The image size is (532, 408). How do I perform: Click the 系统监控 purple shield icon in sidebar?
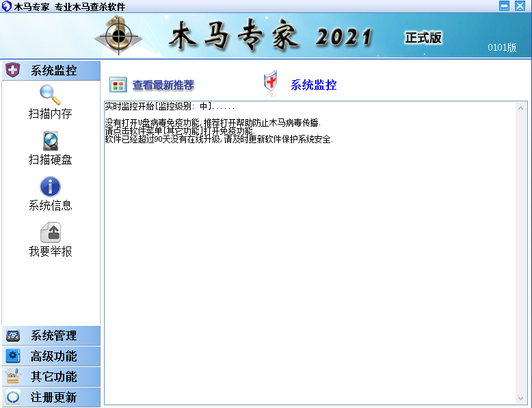(x=12, y=70)
